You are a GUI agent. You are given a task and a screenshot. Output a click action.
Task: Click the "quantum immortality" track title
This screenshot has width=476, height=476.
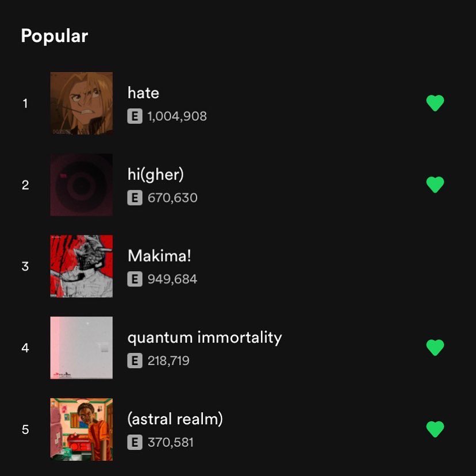[x=205, y=337]
